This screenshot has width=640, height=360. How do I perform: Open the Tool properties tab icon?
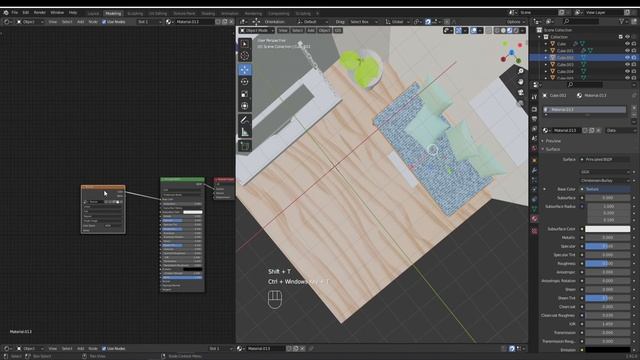[534, 97]
